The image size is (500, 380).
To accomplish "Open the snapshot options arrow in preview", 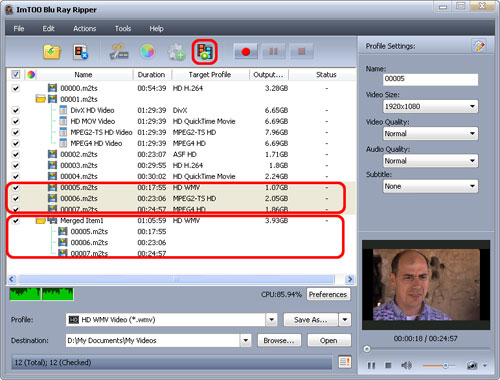I will coord(485,366).
